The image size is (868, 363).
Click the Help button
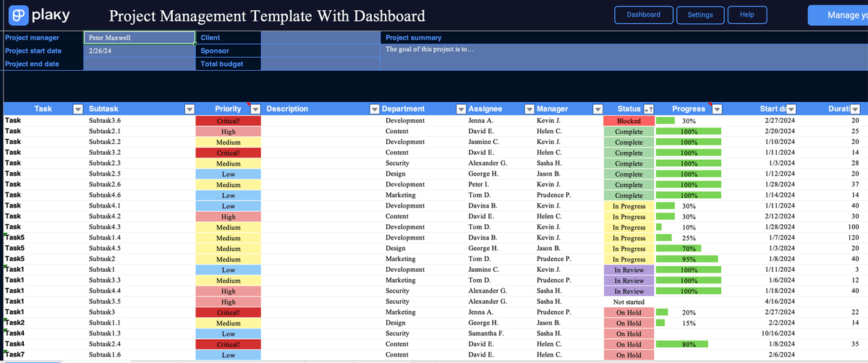click(746, 14)
